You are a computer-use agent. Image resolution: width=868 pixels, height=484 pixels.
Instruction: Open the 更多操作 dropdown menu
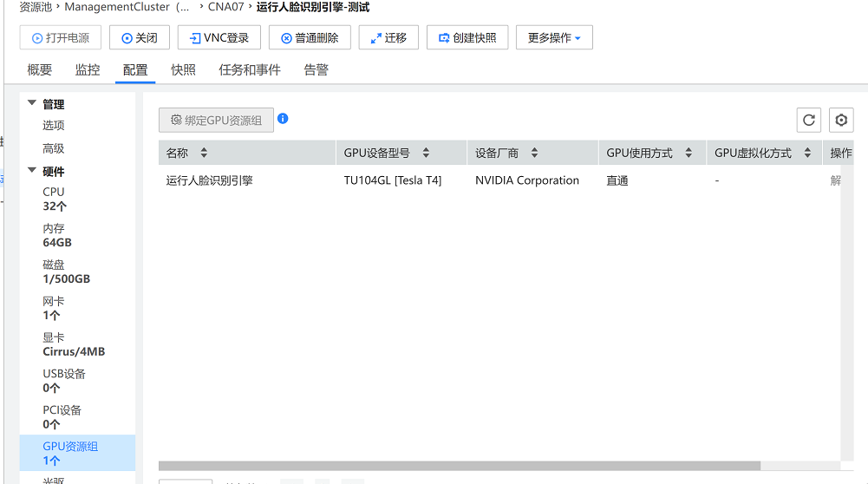pos(554,37)
